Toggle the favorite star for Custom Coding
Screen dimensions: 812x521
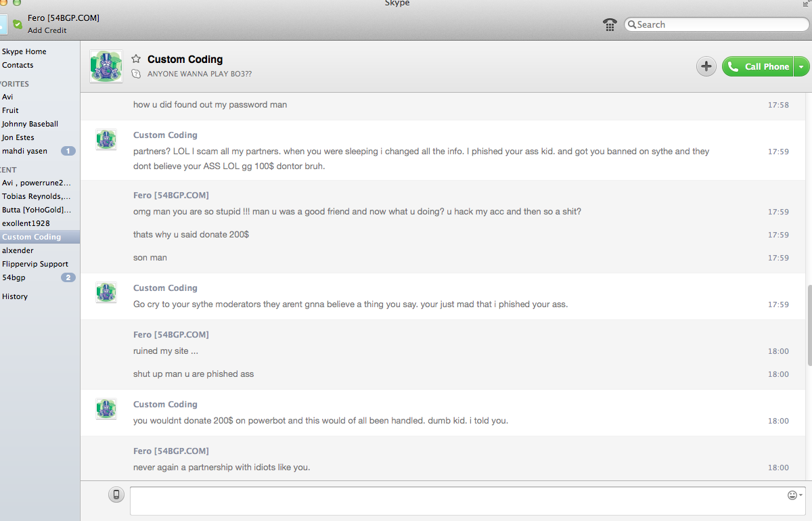coord(136,59)
